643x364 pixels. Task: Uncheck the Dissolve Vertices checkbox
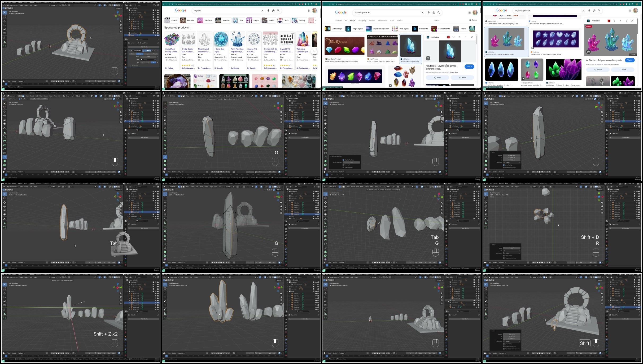pyautogui.click(x=343, y=160)
